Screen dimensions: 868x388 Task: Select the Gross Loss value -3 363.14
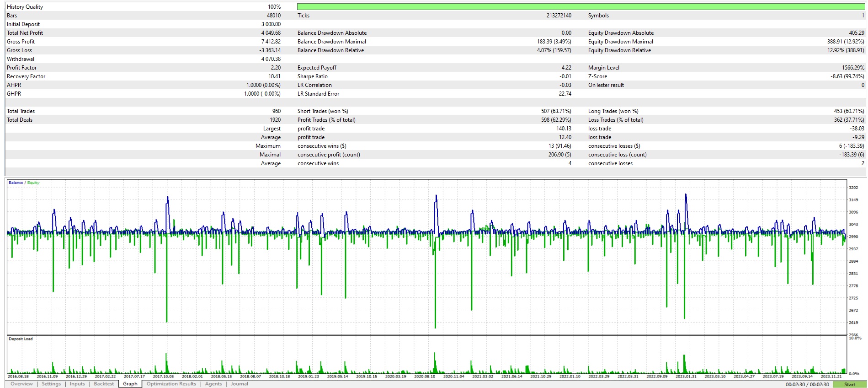[270, 50]
